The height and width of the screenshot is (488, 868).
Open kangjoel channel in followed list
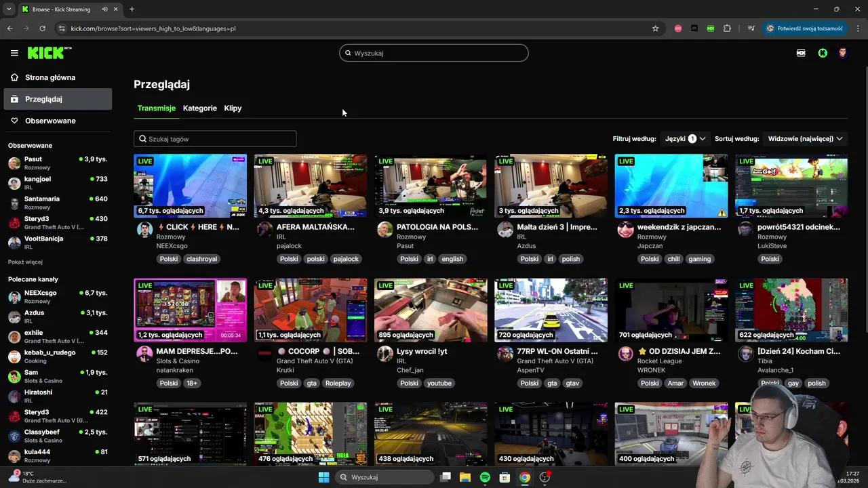(x=58, y=183)
